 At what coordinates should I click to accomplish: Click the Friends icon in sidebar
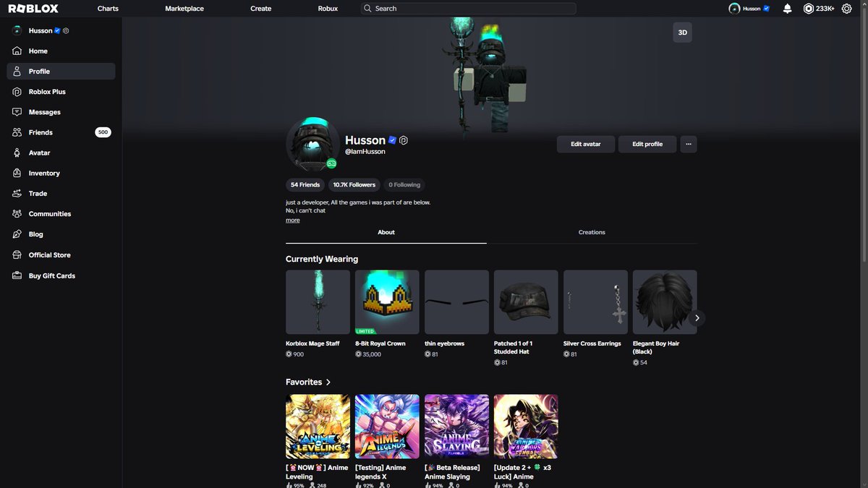[17, 132]
